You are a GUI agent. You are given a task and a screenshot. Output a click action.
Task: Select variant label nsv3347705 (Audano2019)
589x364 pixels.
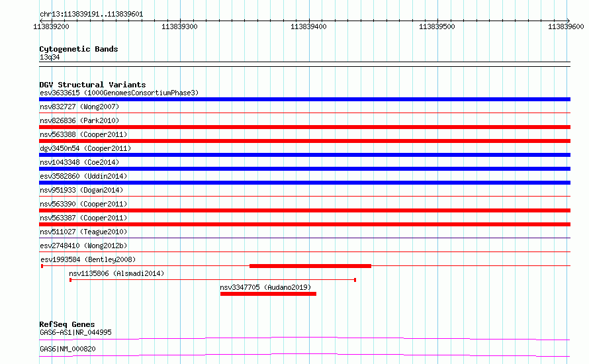pos(265,287)
